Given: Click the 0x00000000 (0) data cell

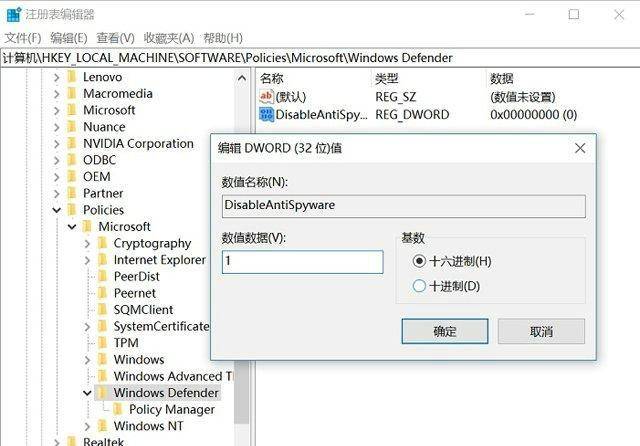Looking at the screenshot, I should click(x=533, y=115).
